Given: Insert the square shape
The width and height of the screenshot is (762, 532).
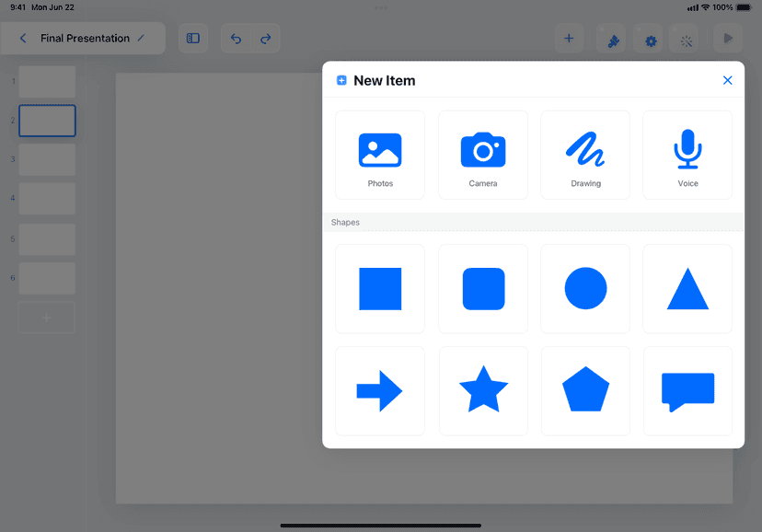Looking at the screenshot, I should click(x=380, y=289).
